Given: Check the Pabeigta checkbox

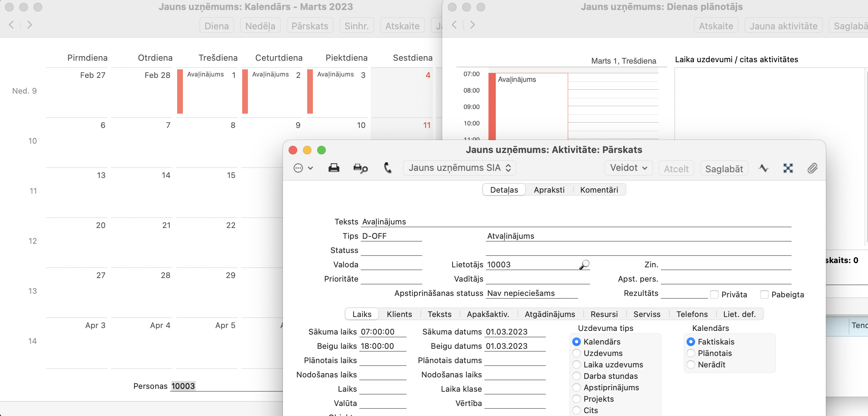Looking at the screenshot, I should [x=764, y=294].
